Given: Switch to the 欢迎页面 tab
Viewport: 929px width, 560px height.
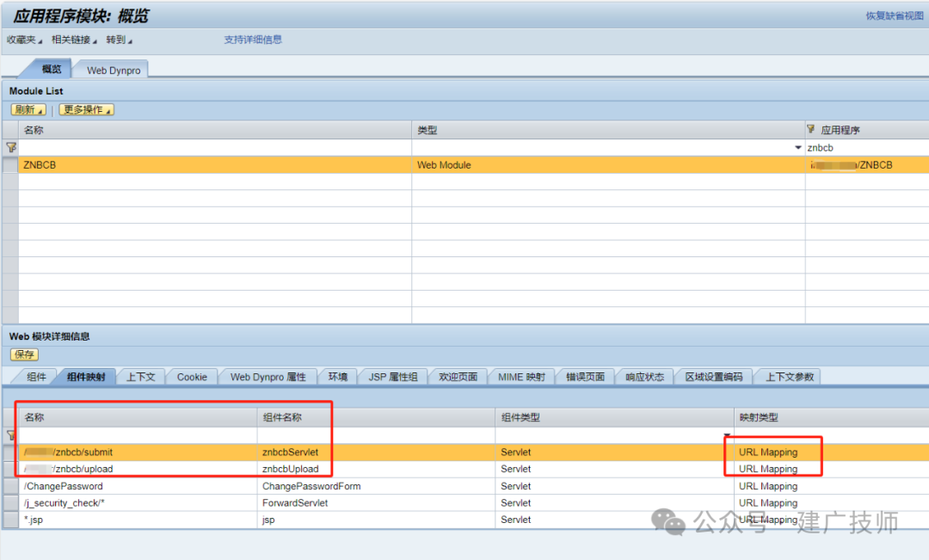Looking at the screenshot, I should coord(458,377).
